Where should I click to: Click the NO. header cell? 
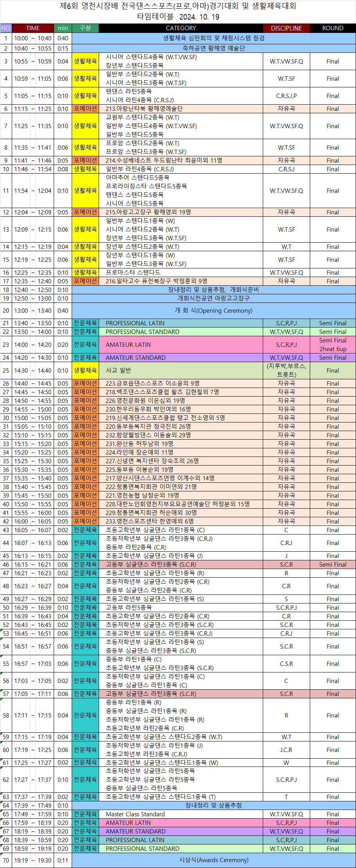pyautogui.click(x=6, y=28)
